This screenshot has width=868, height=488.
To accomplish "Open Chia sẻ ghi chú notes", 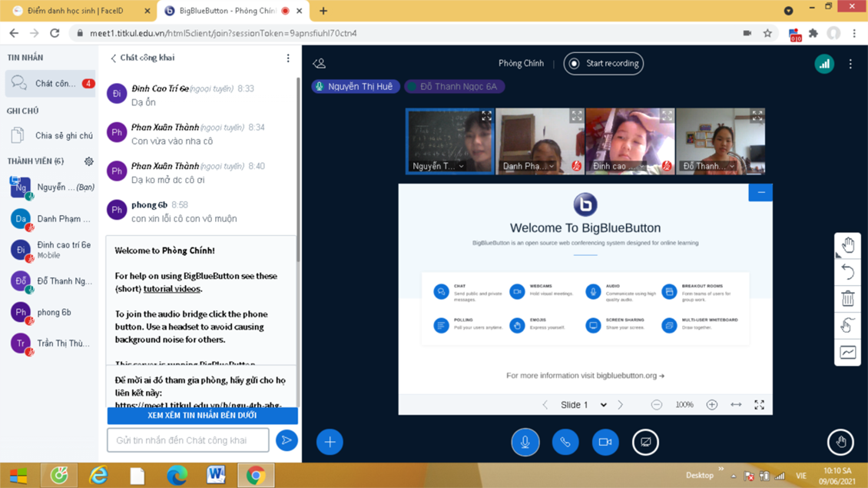I will (x=50, y=135).
